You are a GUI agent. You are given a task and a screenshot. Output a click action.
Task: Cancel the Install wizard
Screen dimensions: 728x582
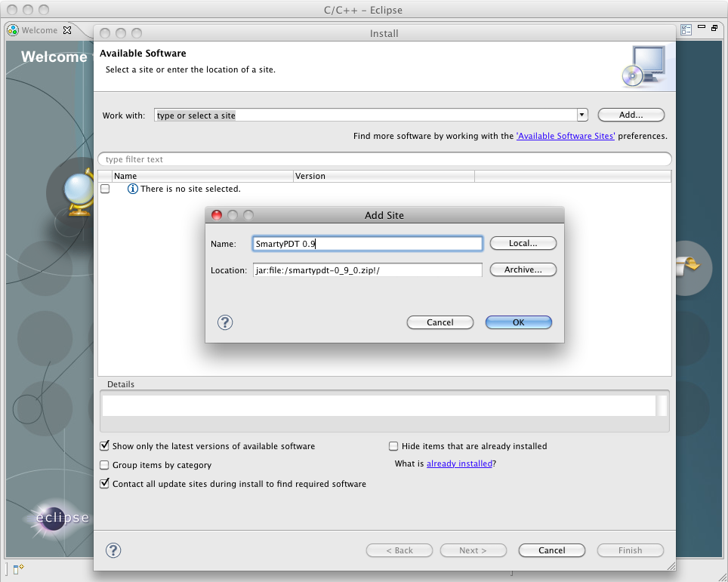pos(551,550)
